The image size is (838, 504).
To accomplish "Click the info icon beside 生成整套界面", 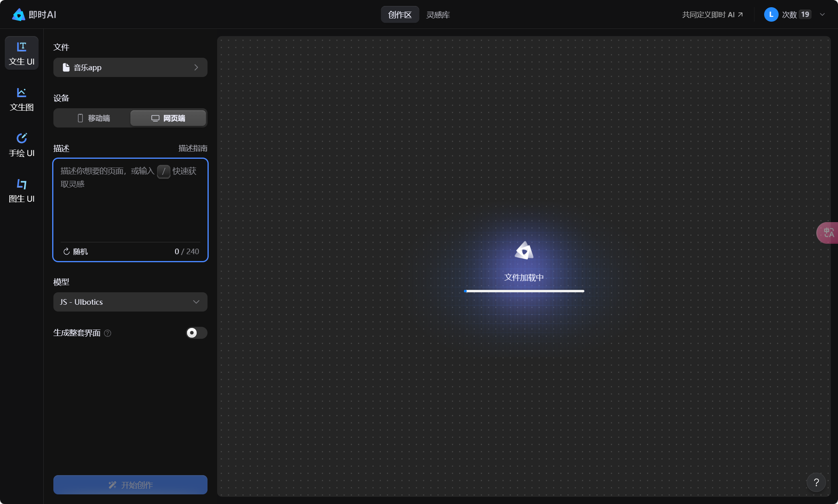I will click(108, 333).
